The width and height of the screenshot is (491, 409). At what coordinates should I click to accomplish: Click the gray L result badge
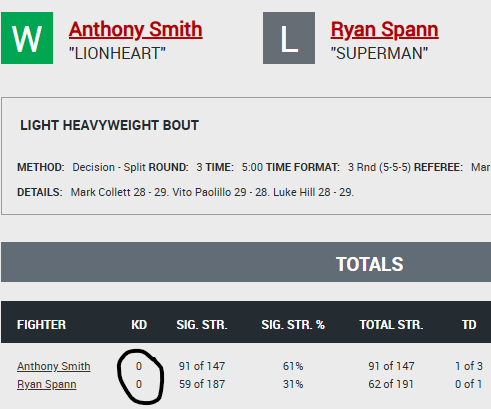pyautogui.click(x=289, y=38)
